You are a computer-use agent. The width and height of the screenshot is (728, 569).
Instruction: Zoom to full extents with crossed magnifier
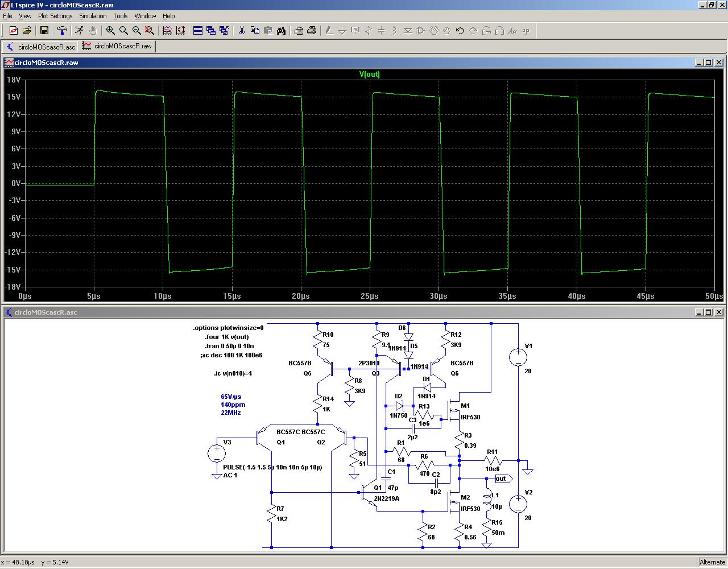tap(150, 31)
